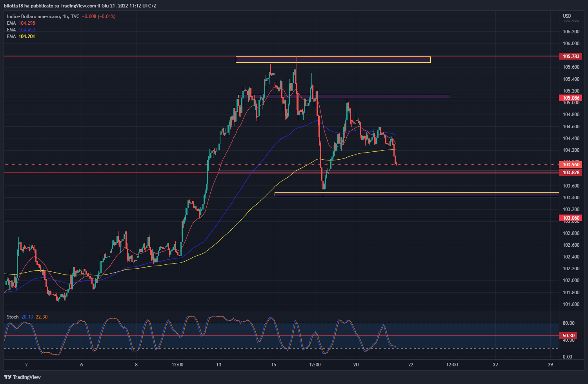
Task: Click date 20 on the time axis
Action: (x=356, y=365)
